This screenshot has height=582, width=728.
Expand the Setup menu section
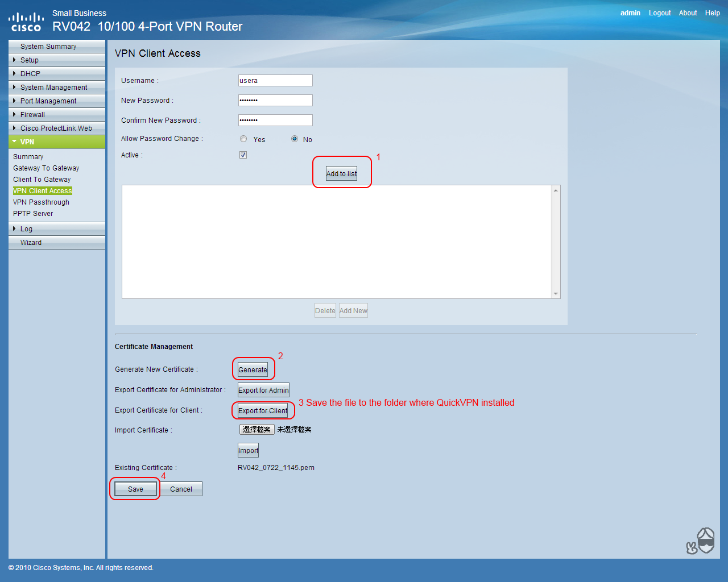[x=57, y=60]
